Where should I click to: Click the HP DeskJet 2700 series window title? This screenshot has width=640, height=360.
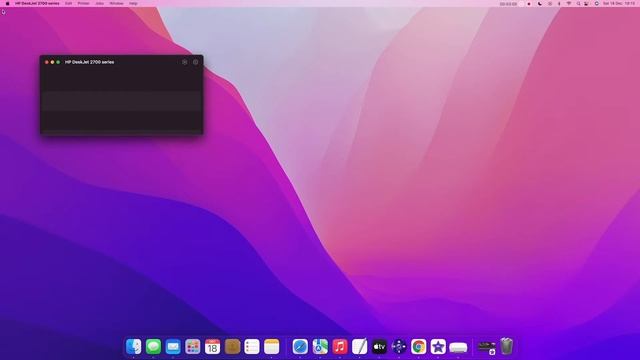[89, 62]
